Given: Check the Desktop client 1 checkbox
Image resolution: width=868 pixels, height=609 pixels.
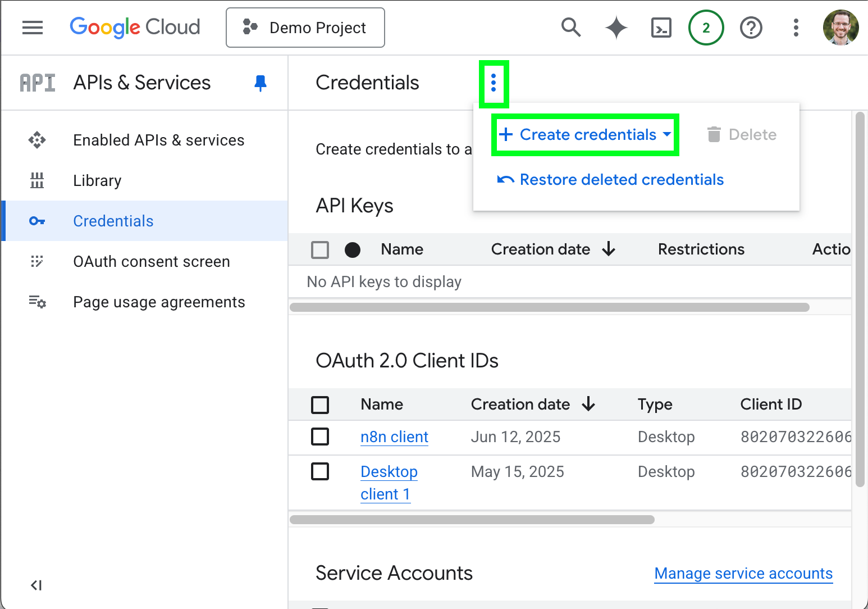Looking at the screenshot, I should coord(320,471).
